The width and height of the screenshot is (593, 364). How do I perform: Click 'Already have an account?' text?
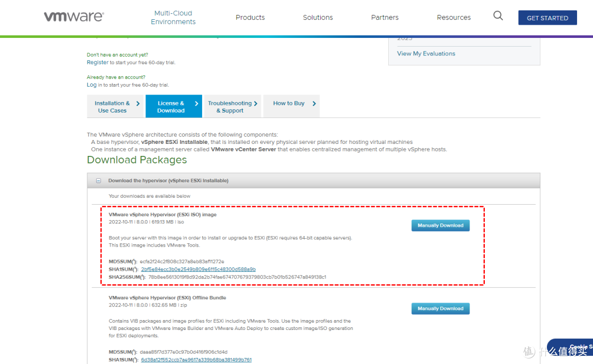[116, 77]
